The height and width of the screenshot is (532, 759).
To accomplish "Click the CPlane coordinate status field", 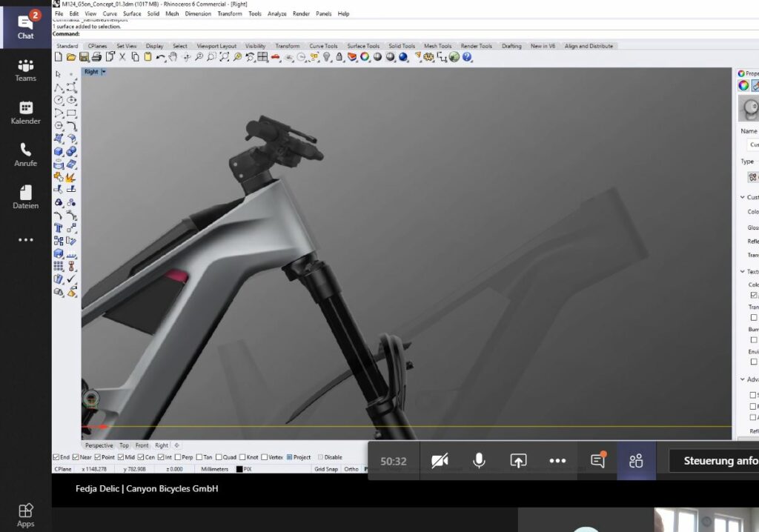I will tap(63, 469).
